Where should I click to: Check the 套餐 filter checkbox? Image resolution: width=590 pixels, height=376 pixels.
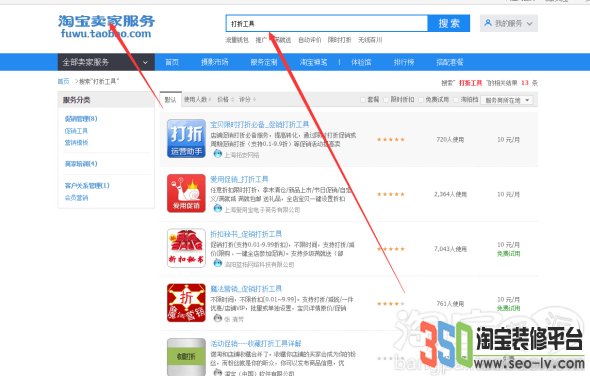363,100
